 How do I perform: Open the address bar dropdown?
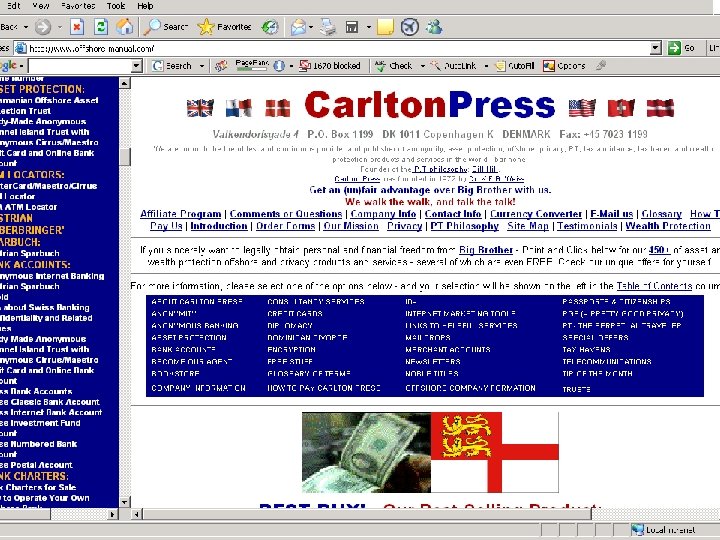point(656,48)
